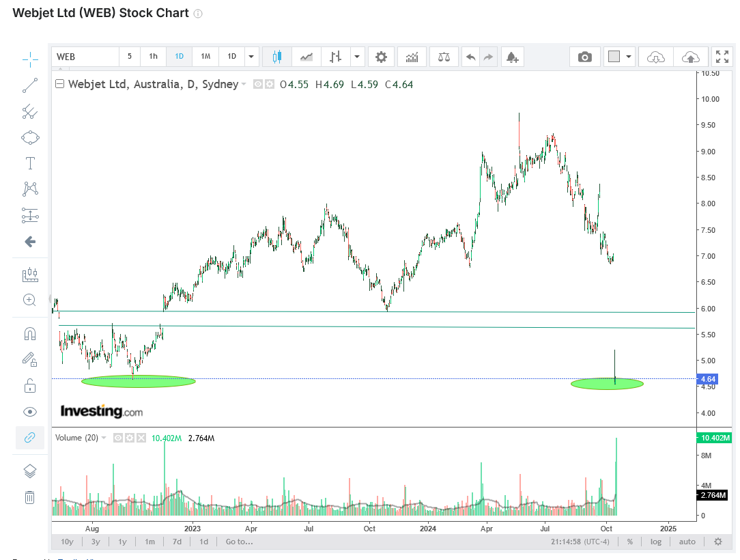This screenshot has width=740, height=560.
Task: Select the 1M interval
Action: point(205,57)
